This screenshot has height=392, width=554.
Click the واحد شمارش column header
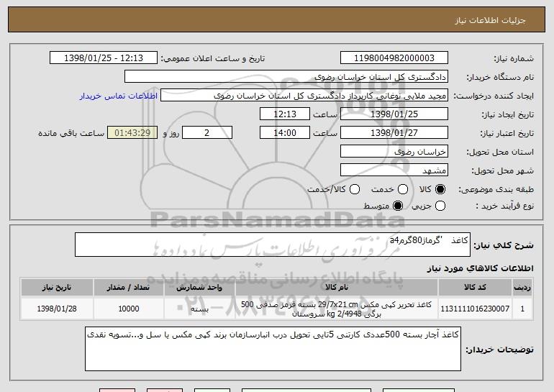[199, 288]
